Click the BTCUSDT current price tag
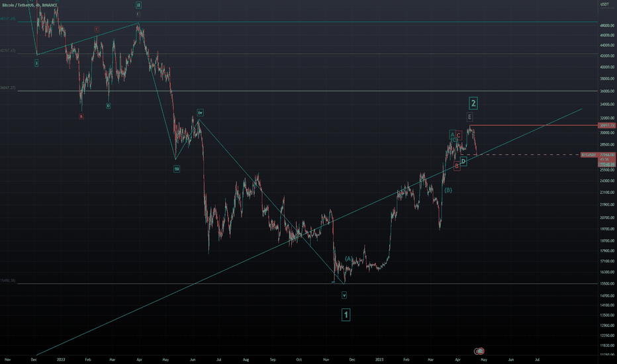 (589, 155)
